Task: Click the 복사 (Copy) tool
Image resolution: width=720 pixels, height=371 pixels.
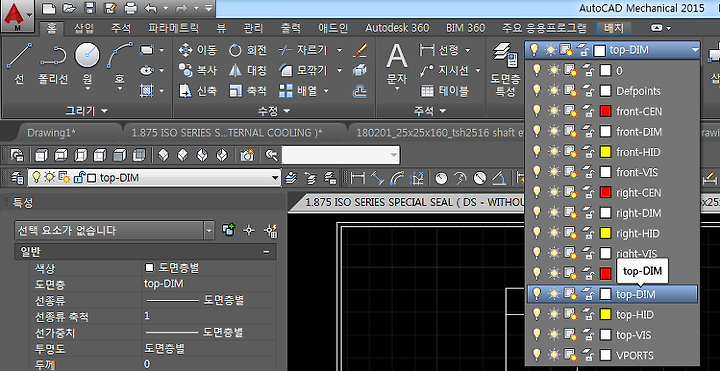Action: pos(197,70)
